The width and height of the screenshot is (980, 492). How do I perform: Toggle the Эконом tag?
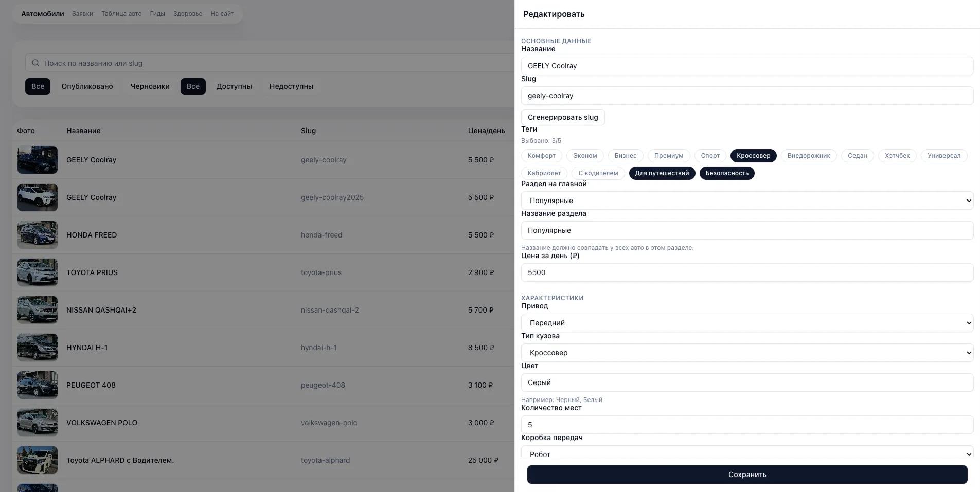(x=585, y=156)
